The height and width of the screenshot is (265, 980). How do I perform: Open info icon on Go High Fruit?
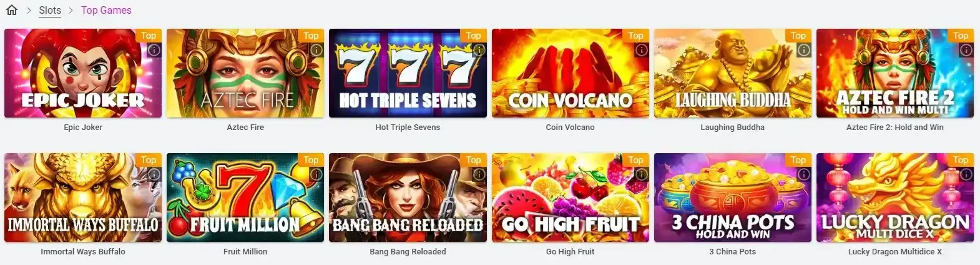(641, 174)
